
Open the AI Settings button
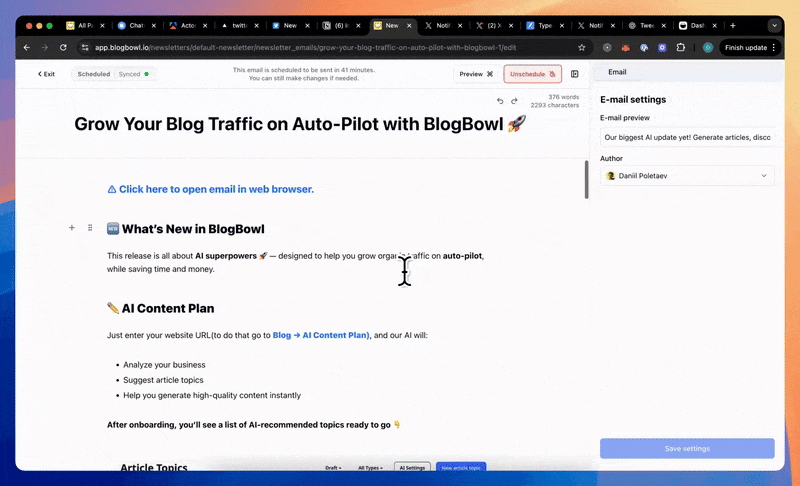tap(412, 468)
